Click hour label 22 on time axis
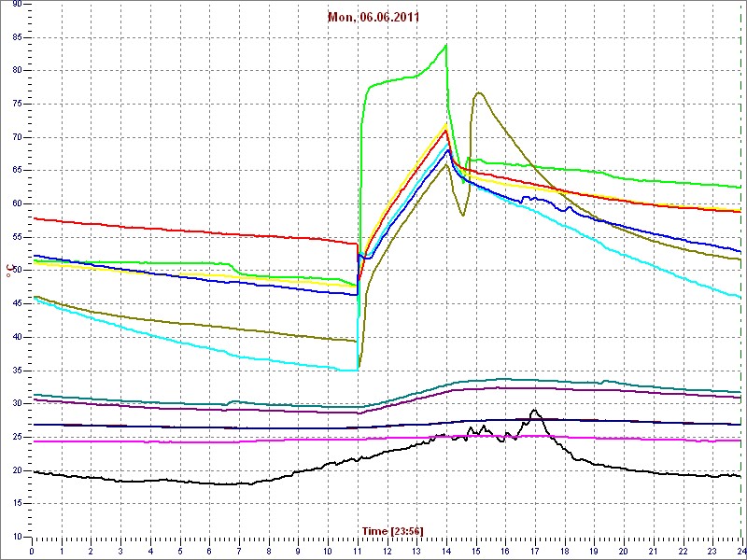This screenshot has height=560, width=747. 684,550
